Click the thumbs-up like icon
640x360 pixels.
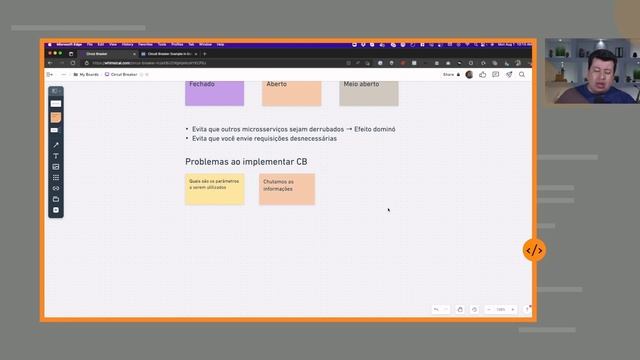482,75
